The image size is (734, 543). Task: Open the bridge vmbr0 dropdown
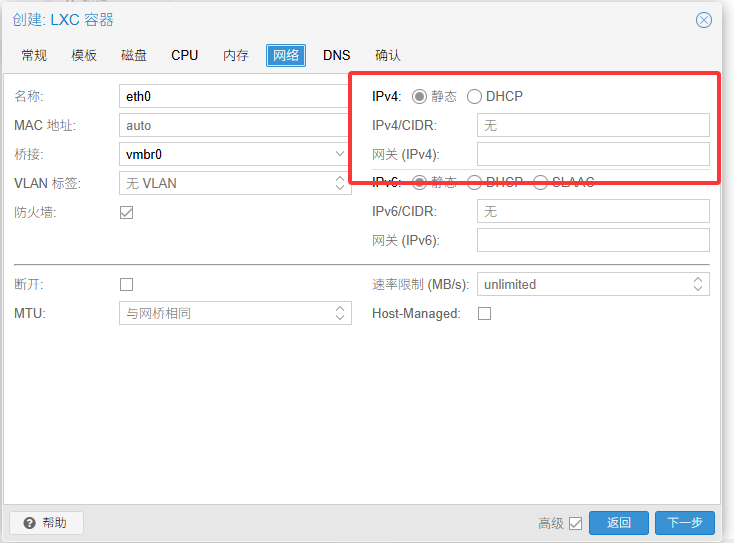pyautogui.click(x=340, y=155)
